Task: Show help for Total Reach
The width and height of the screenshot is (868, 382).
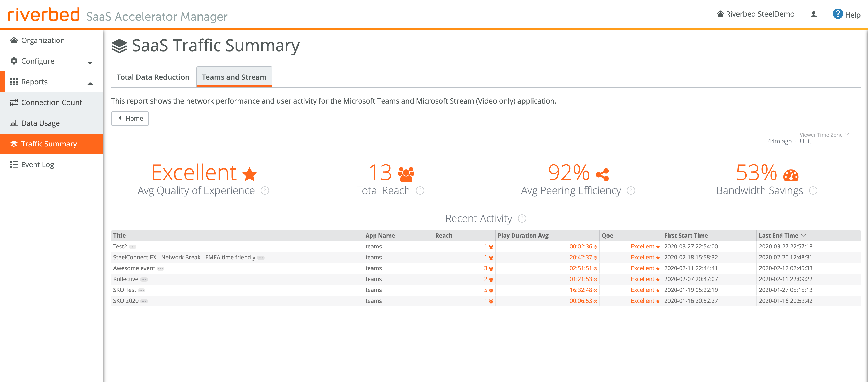Action: (x=420, y=191)
